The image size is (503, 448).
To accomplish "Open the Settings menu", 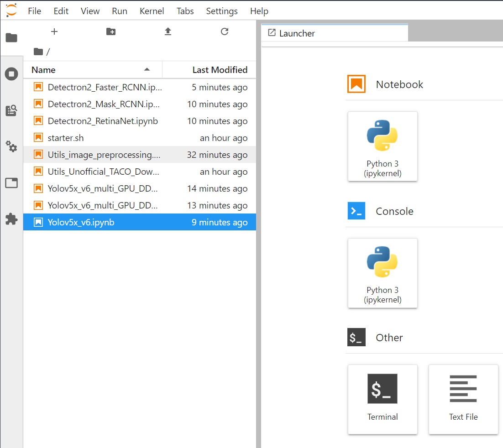I will point(222,11).
